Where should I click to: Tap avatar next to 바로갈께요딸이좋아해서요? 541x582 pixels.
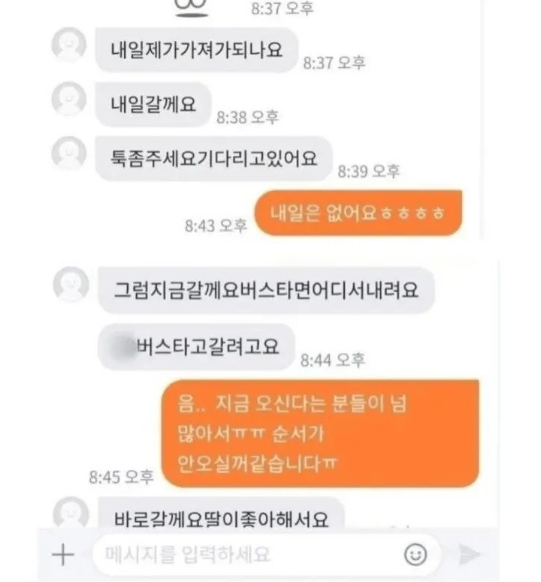(x=71, y=512)
